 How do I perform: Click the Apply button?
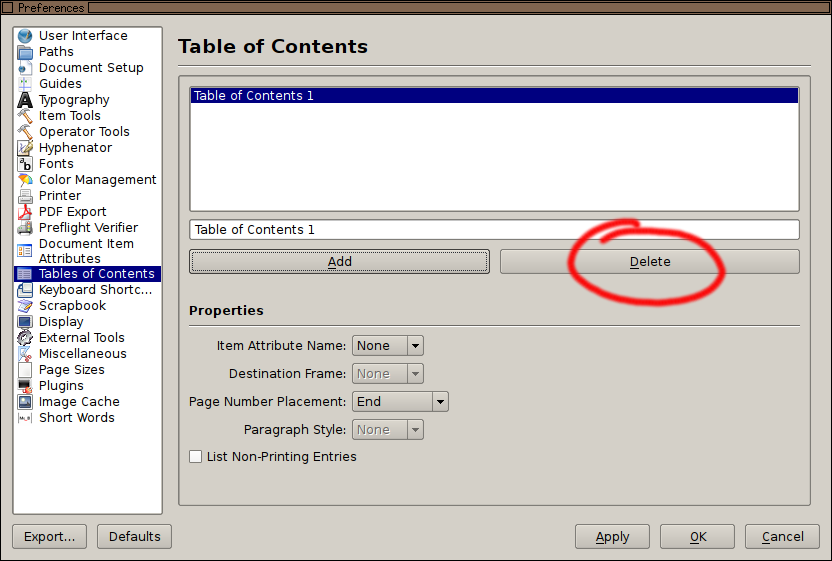click(x=612, y=537)
